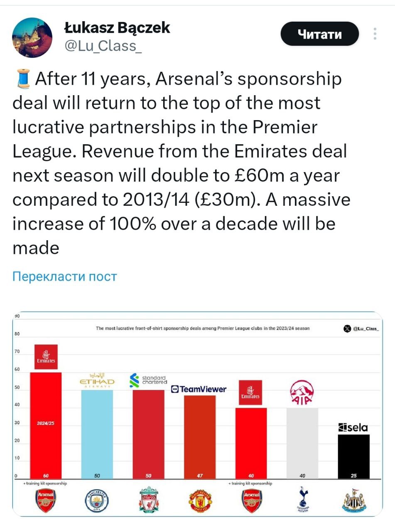Click the Newcastle United crest in chart
The width and height of the screenshot is (395, 532).
pyautogui.click(x=354, y=501)
